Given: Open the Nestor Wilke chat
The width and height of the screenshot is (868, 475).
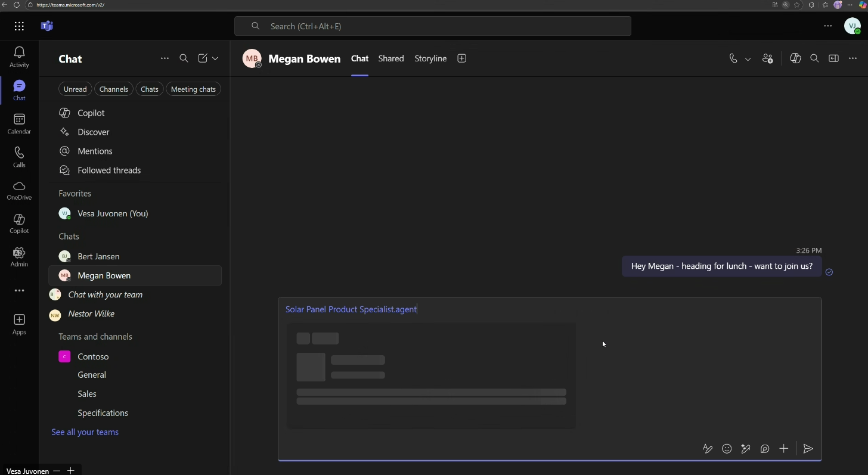Looking at the screenshot, I should pyautogui.click(x=91, y=314).
